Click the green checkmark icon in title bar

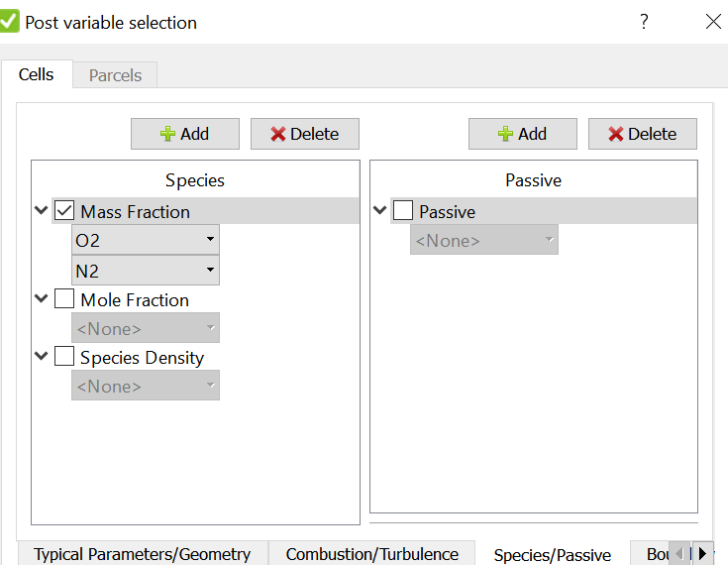point(8,21)
